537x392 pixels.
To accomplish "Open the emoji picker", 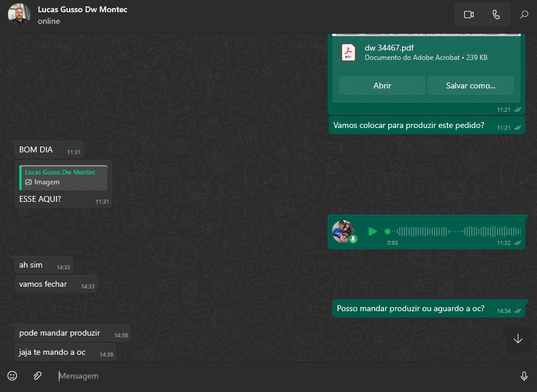I will [12, 376].
